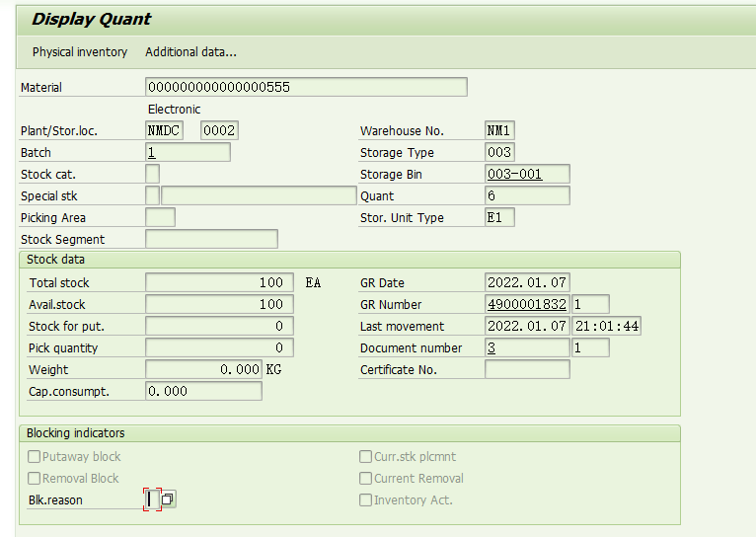This screenshot has height=537, width=756.
Task: Click the Stock Segment field
Action: tap(211, 239)
